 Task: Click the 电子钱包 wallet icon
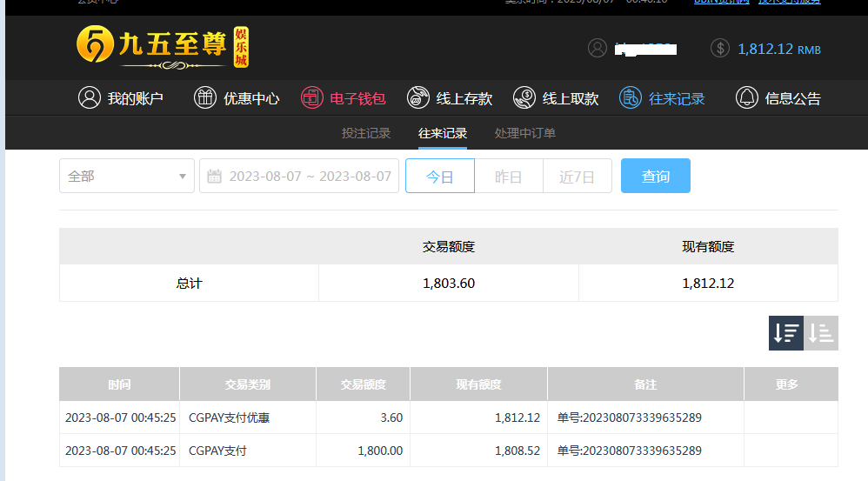311,98
